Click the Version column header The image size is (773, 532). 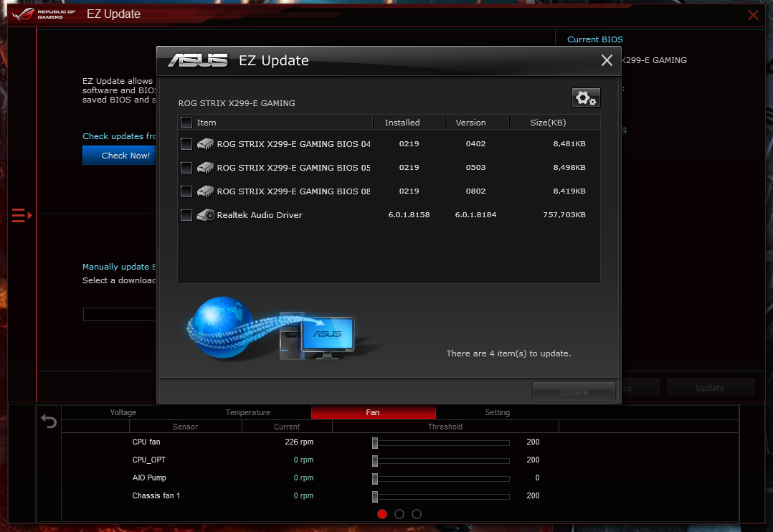pos(471,123)
